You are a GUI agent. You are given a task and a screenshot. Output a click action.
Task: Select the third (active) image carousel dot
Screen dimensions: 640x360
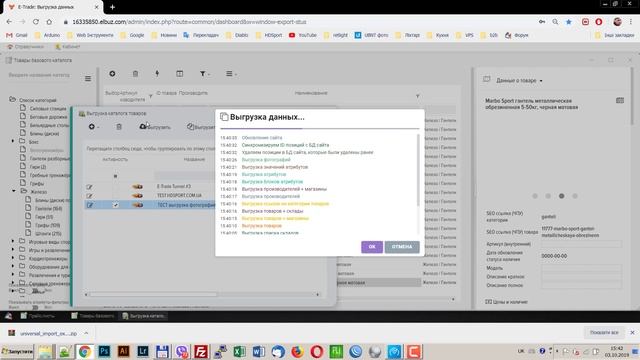click(562, 196)
